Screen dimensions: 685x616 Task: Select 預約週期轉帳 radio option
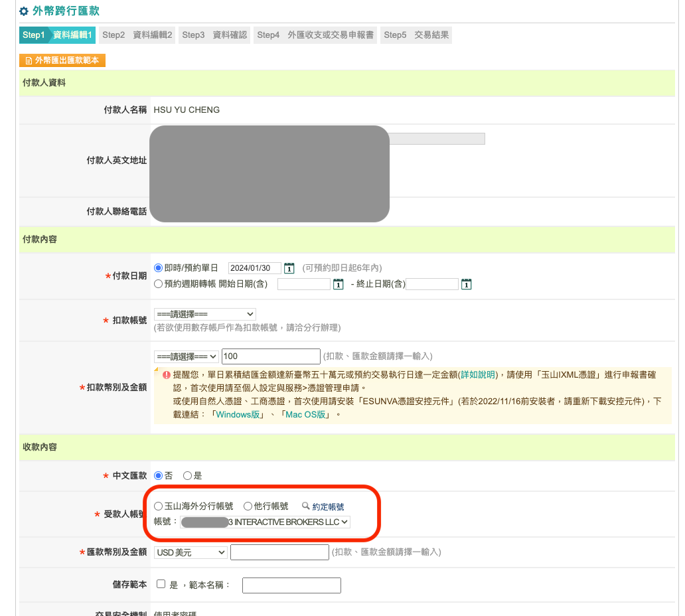tap(158, 284)
